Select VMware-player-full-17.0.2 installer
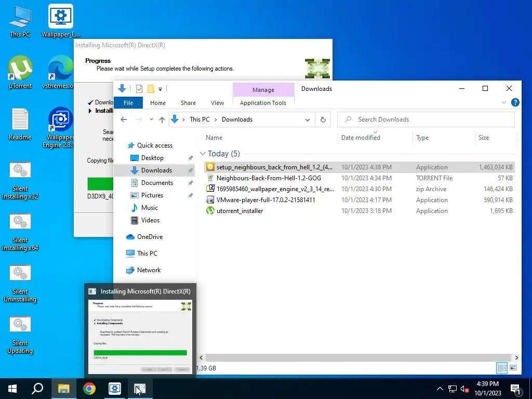Image resolution: width=532 pixels, height=399 pixels. pos(360,200)
